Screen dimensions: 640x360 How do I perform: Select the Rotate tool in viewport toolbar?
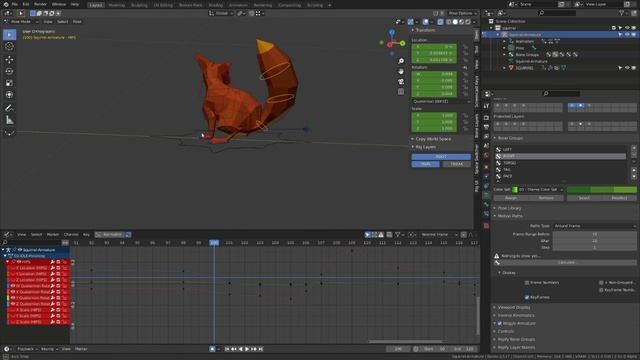coord(9,71)
